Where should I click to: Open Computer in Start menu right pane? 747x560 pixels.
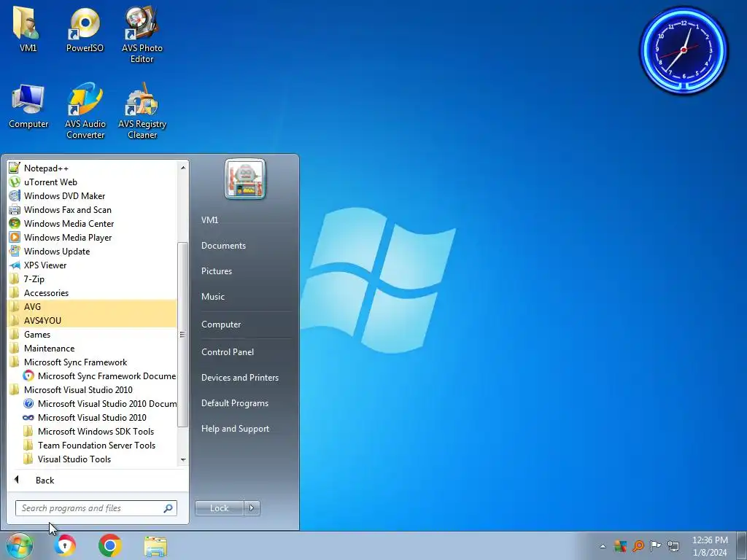(221, 324)
